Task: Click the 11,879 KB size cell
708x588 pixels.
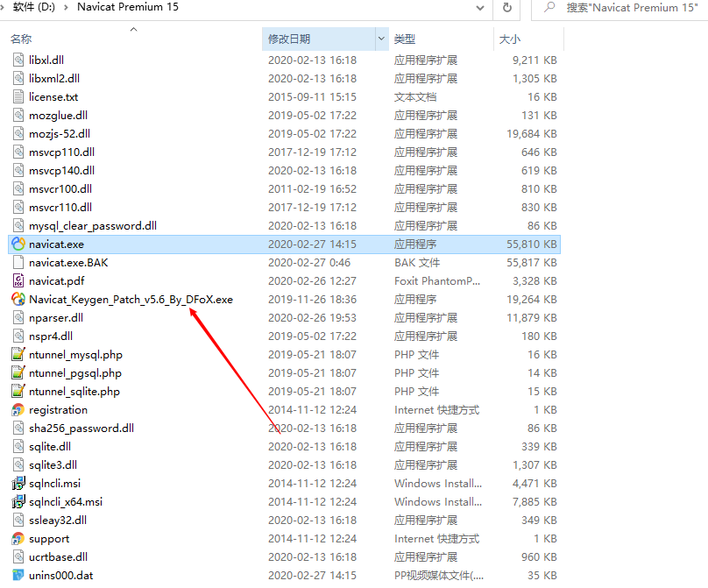Action: 532,318
